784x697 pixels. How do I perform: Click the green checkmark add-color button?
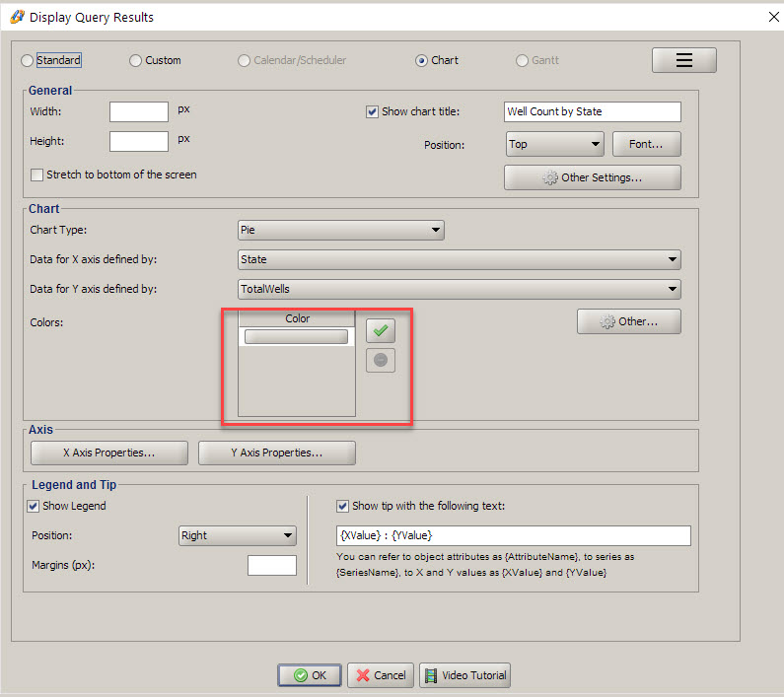pyautogui.click(x=381, y=331)
